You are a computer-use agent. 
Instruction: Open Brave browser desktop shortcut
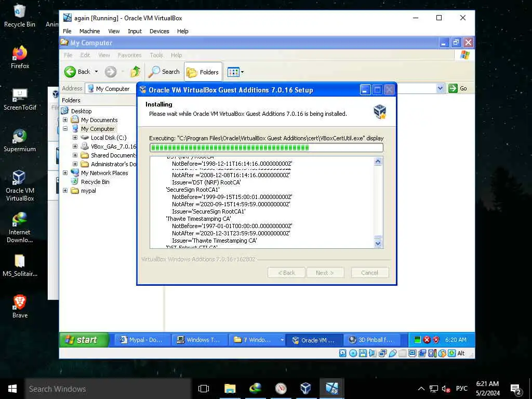tap(20, 307)
